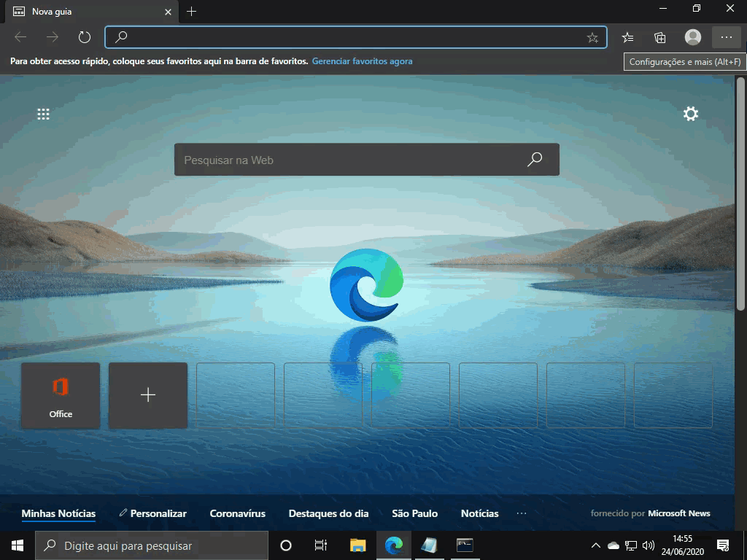Open Task View on the taskbar

(x=321, y=545)
